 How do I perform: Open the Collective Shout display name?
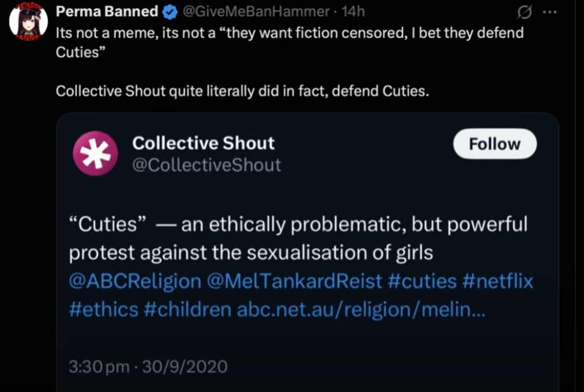[x=203, y=143]
